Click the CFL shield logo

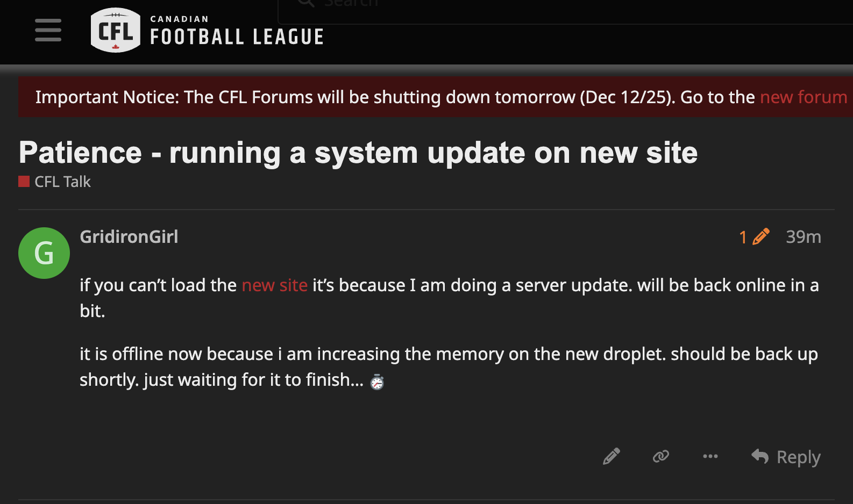point(115,31)
